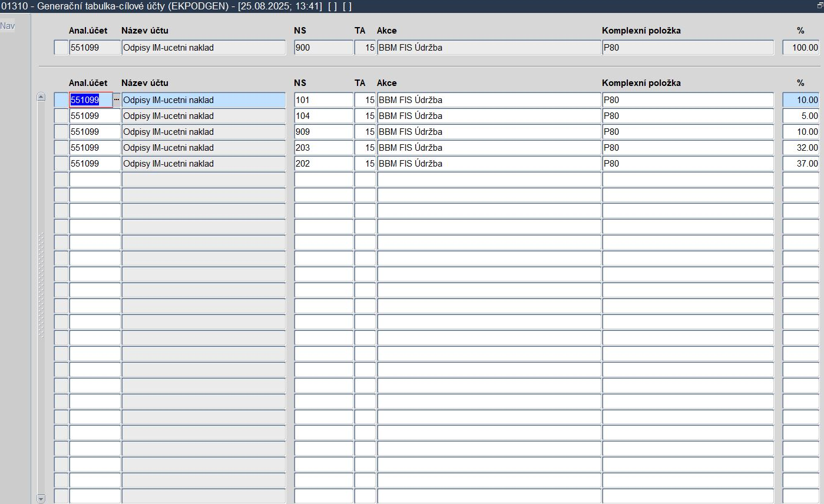The height and width of the screenshot is (504, 824).
Task: Select the row marker for the NS 104 row
Action: coord(61,116)
